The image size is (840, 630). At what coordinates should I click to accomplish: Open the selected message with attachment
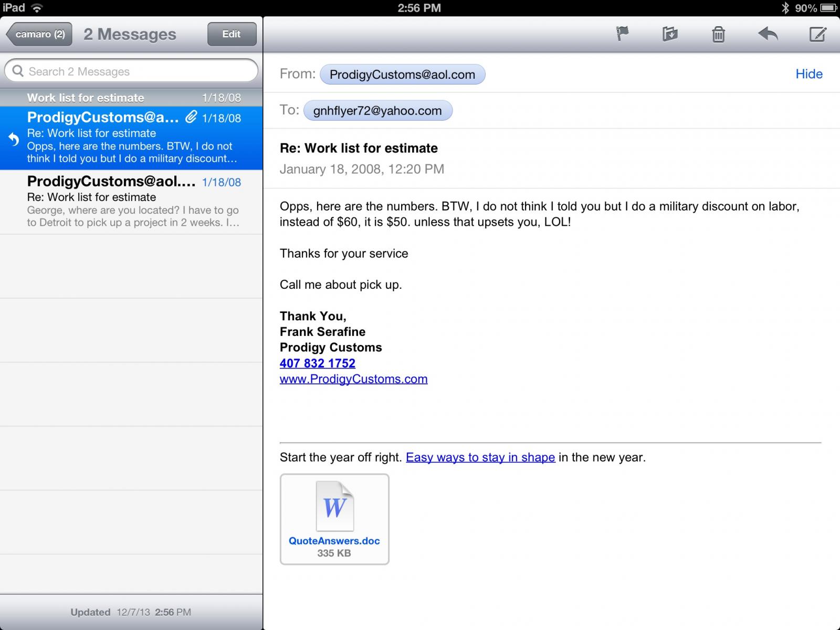tap(131, 138)
